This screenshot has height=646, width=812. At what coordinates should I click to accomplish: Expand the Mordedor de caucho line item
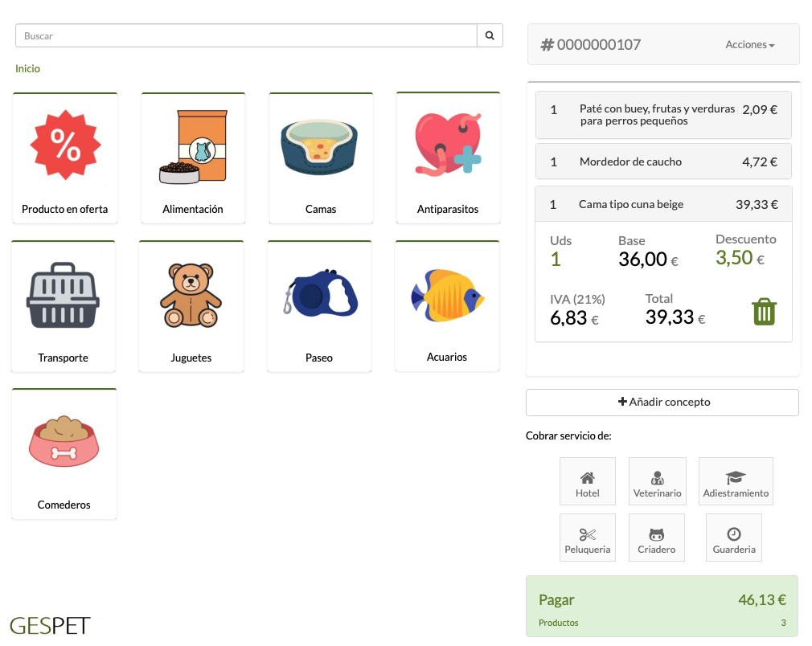pyautogui.click(x=663, y=161)
